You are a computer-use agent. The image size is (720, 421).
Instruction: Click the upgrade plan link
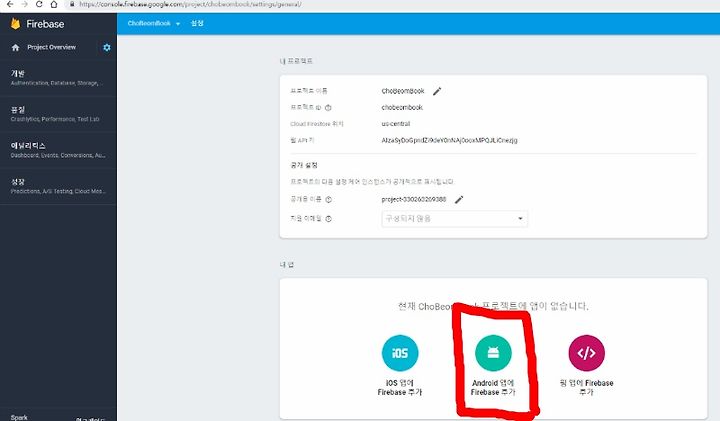coord(91,419)
